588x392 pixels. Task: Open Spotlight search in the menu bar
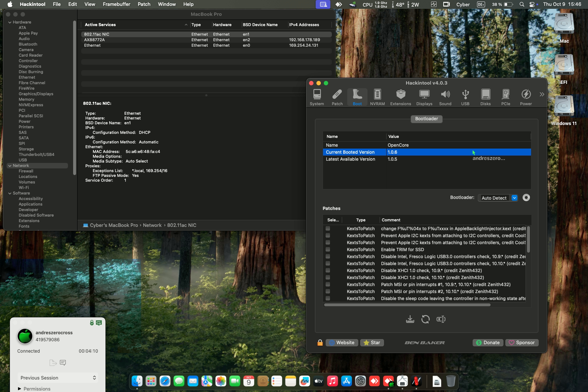[x=522, y=4]
